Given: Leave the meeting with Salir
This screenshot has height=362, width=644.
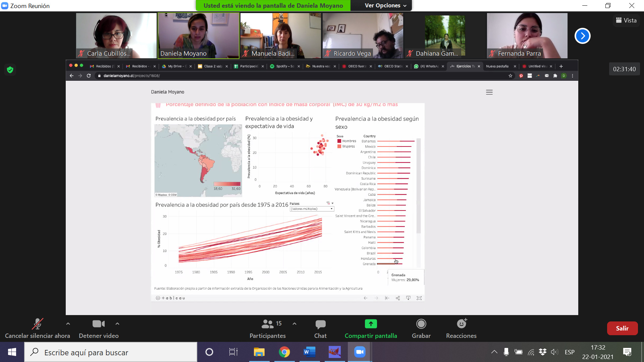Looking at the screenshot, I should coord(622,328).
